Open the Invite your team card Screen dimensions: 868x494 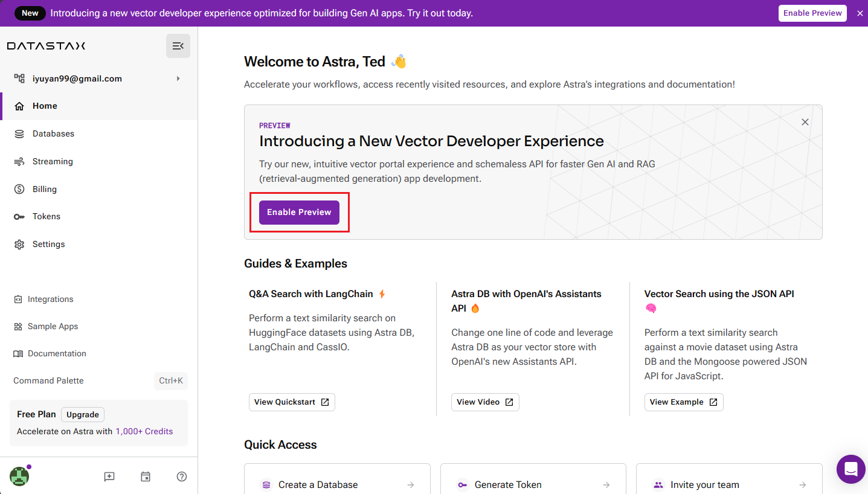click(729, 480)
